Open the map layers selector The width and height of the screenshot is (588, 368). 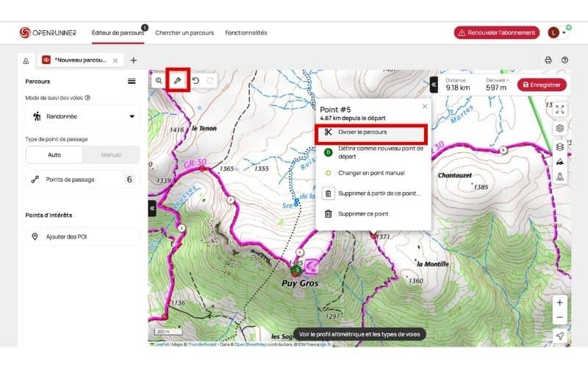(560, 146)
